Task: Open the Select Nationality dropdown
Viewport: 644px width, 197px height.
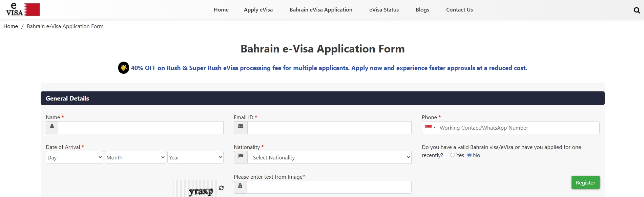Action: pos(329,157)
